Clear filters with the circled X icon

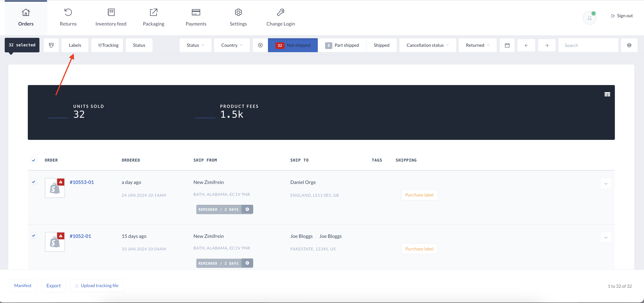[260, 45]
